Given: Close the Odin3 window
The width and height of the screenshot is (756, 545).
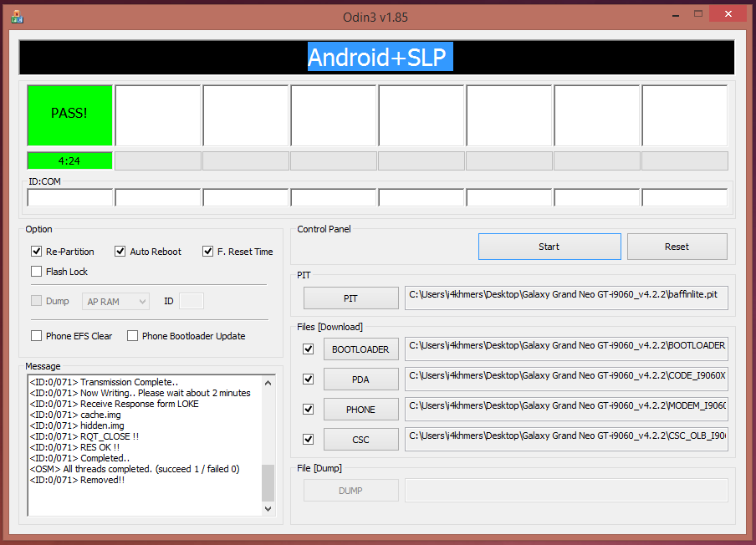Looking at the screenshot, I should click(728, 14).
